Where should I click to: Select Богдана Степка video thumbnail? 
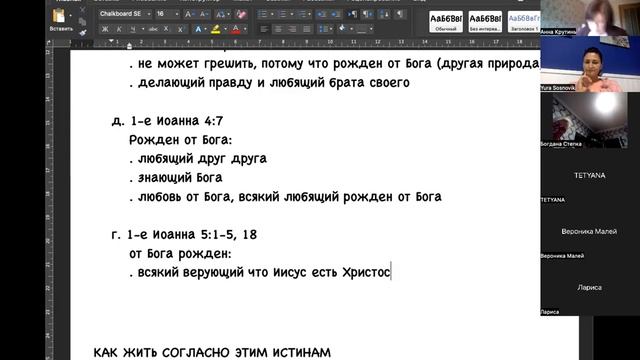590,120
